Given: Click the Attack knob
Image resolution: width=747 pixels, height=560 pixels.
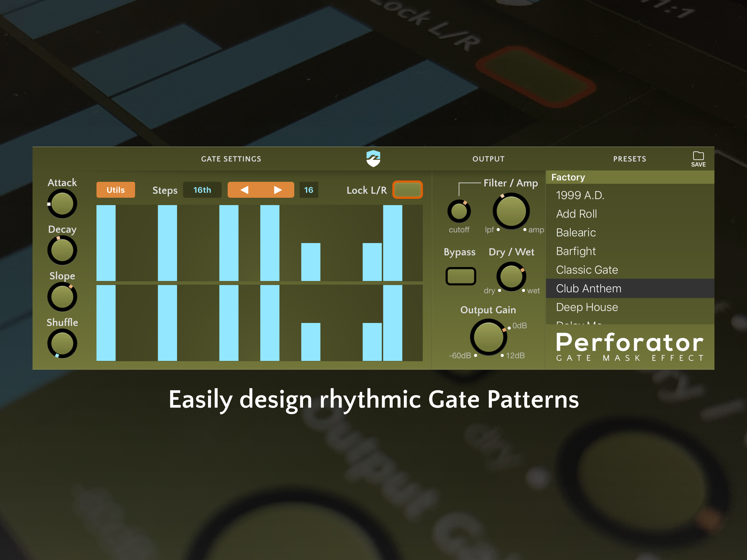Looking at the screenshot, I should [x=62, y=204].
